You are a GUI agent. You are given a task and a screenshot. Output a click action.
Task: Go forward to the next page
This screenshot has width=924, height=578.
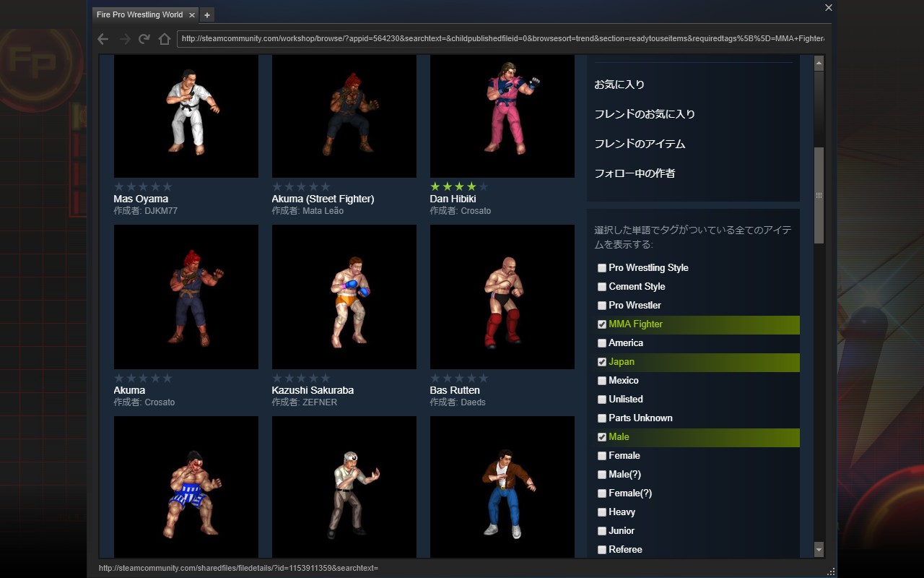point(124,39)
